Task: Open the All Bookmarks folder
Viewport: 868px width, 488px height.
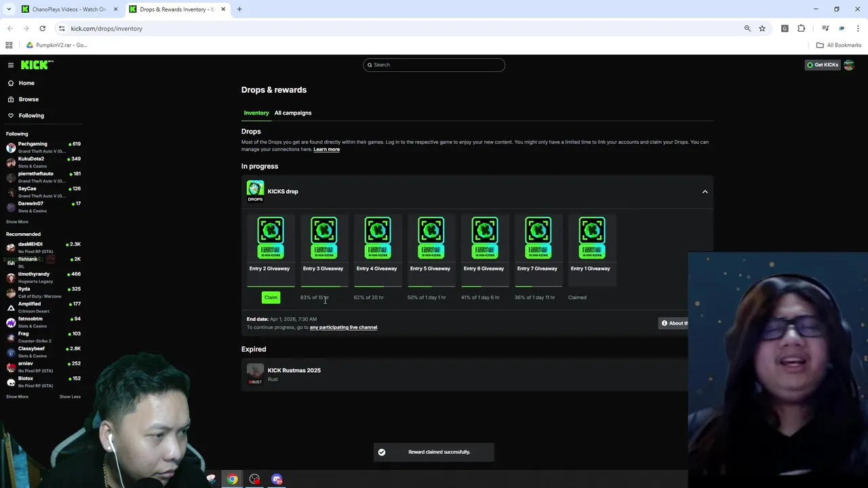Action: click(x=839, y=45)
